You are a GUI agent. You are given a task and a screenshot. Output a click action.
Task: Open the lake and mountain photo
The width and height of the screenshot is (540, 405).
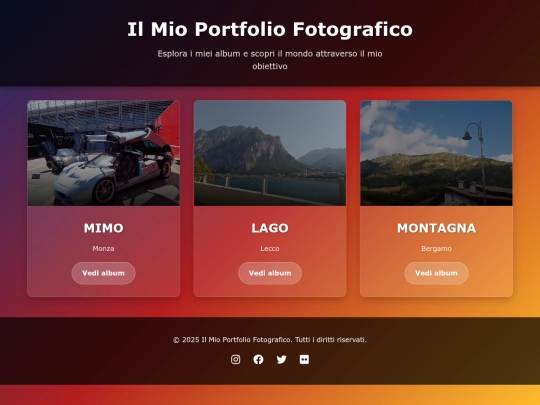click(270, 153)
